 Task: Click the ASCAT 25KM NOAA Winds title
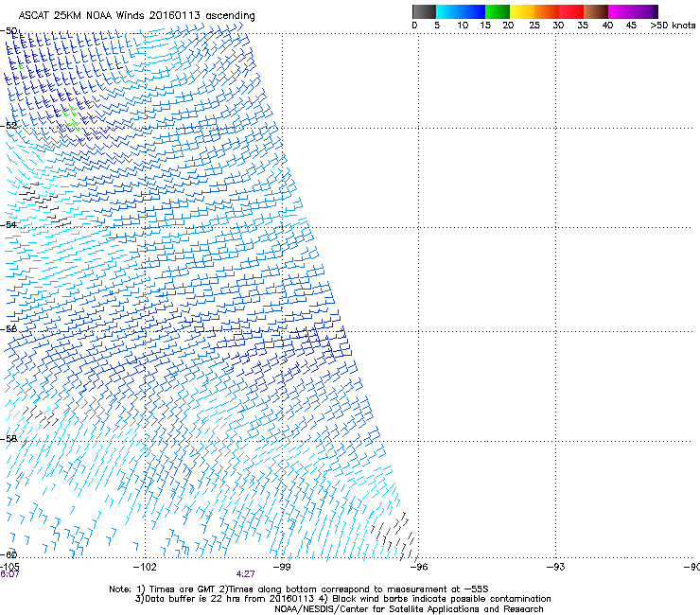click(136, 16)
